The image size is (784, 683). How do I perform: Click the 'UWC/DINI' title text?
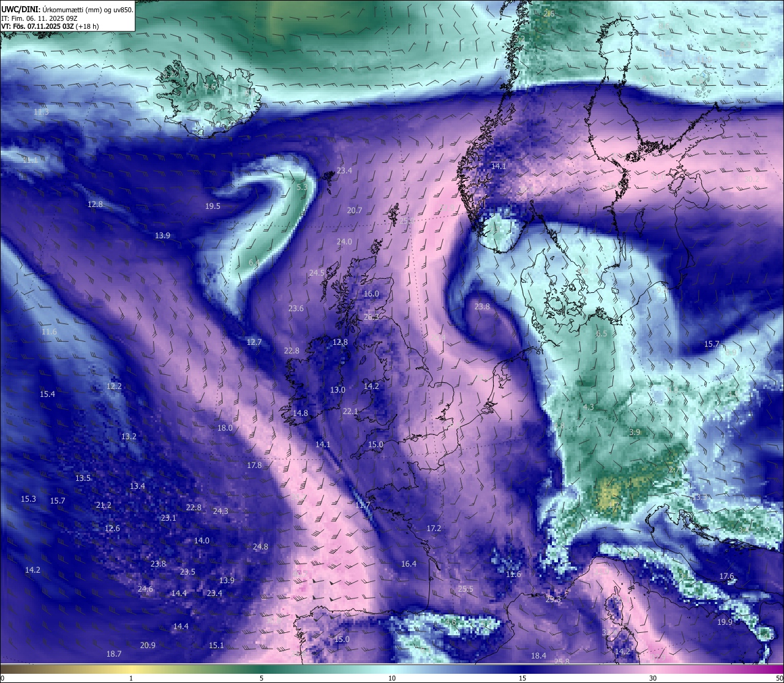point(20,9)
